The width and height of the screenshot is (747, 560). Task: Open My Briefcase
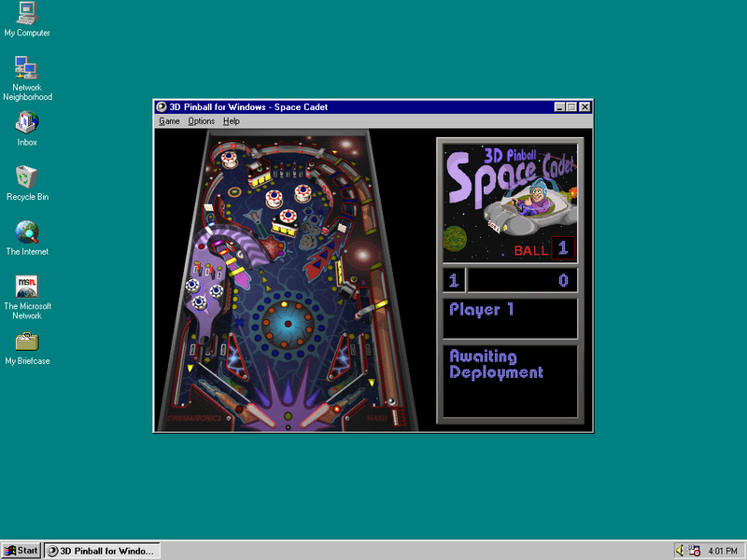pos(26,343)
